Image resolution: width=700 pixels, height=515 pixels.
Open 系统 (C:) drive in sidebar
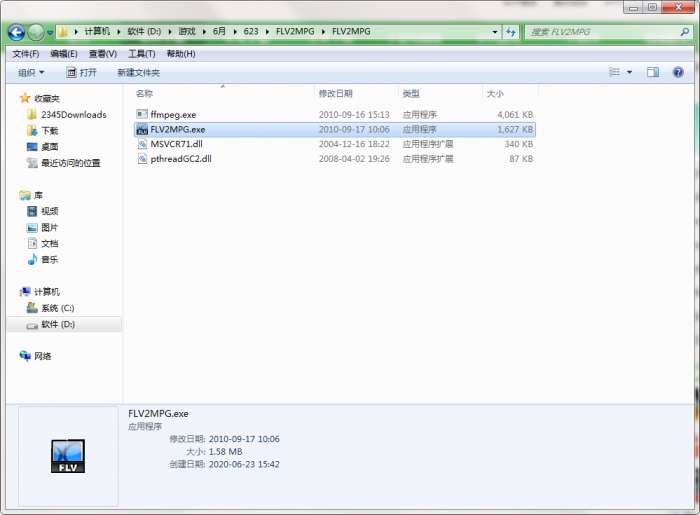(x=58, y=308)
